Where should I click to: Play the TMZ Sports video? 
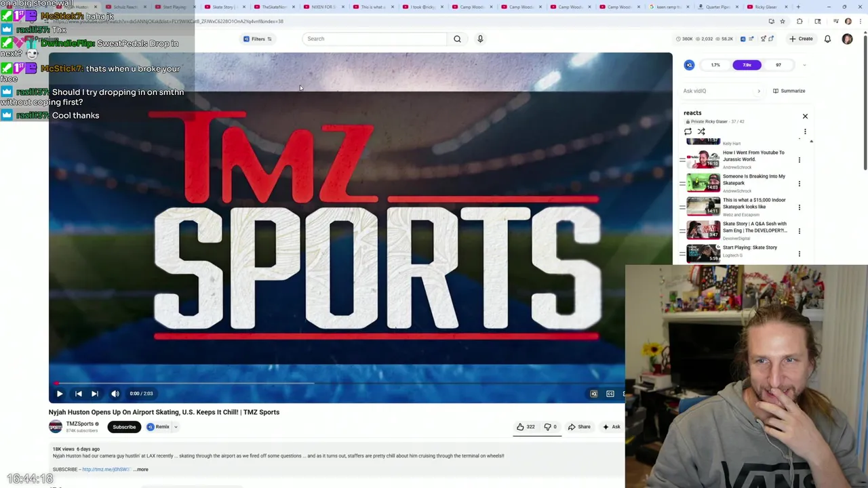point(60,394)
